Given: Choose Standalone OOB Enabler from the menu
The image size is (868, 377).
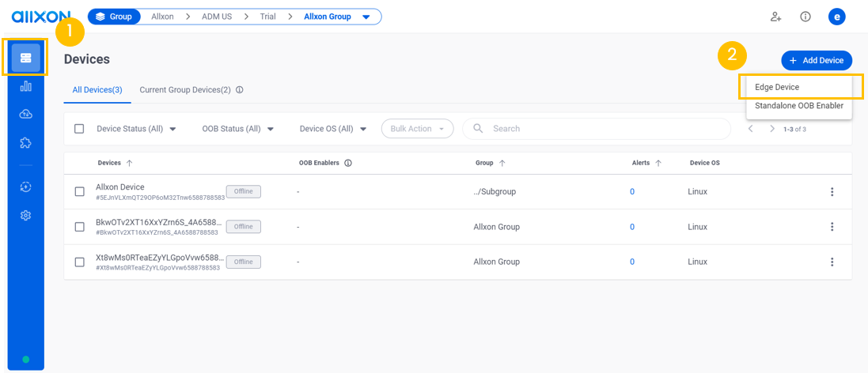Looking at the screenshot, I should (799, 106).
